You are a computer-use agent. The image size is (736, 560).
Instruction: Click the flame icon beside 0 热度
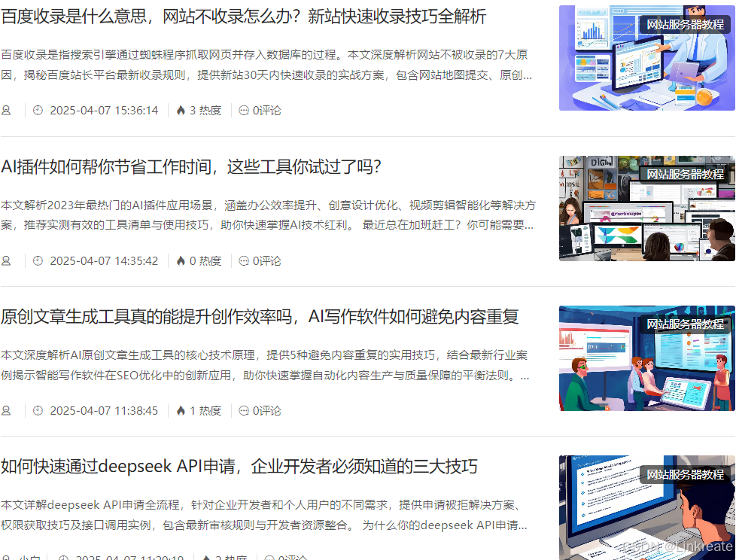coord(181,260)
